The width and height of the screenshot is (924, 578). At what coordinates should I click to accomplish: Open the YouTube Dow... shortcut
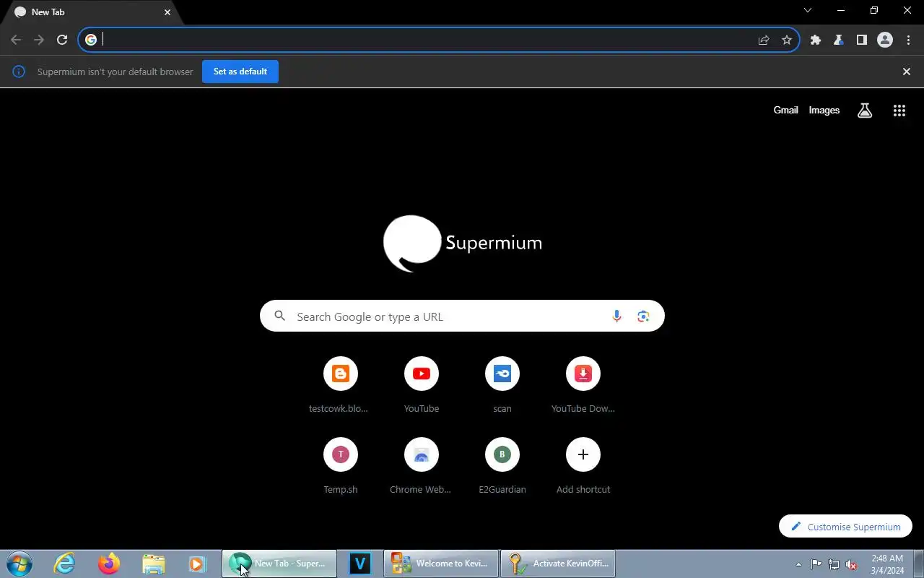pyautogui.click(x=583, y=384)
